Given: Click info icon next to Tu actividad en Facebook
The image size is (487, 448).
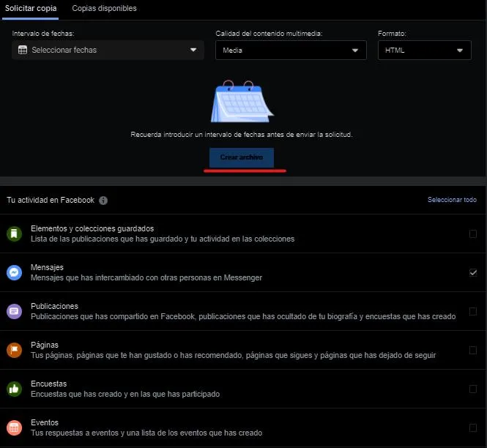Looking at the screenshot, I should (103, 201).
